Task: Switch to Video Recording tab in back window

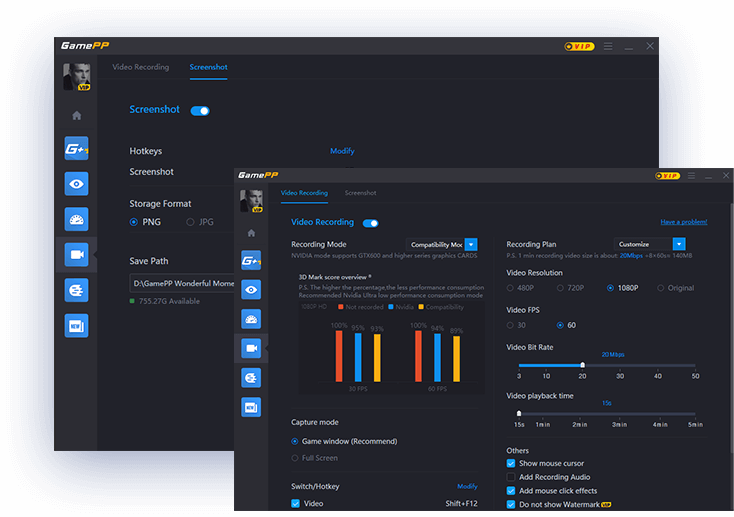Action: tap(140, 67)
